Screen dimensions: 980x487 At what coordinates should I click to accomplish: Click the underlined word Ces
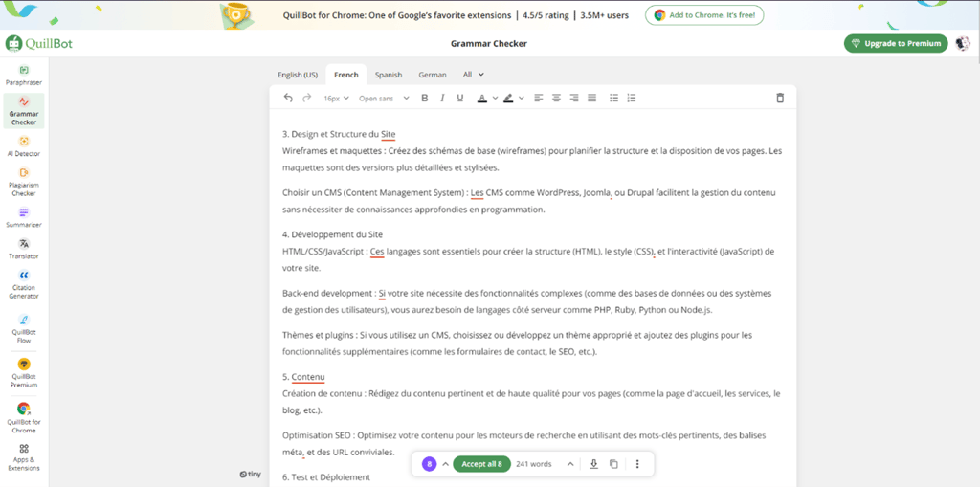click(x=377, y=252)
